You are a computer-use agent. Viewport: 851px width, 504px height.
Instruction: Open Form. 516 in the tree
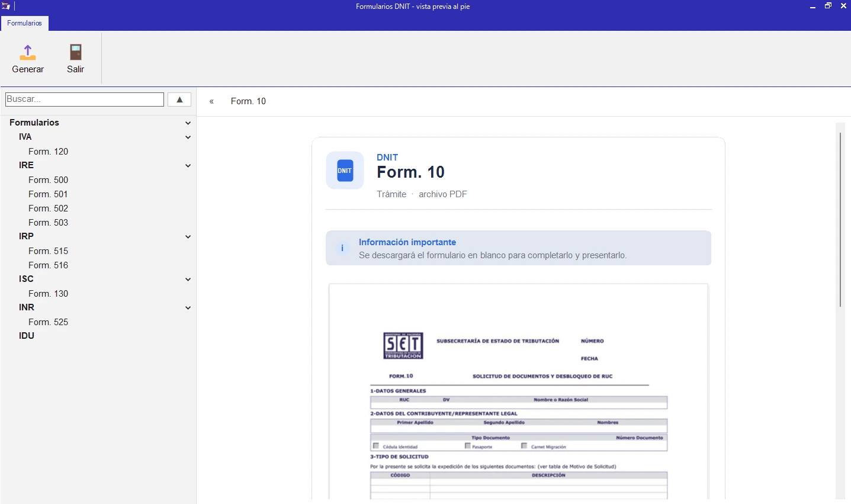49,265
